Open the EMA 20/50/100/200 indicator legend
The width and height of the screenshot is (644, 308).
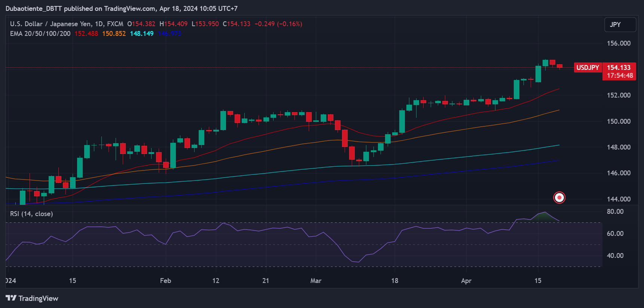click(40, 34)
